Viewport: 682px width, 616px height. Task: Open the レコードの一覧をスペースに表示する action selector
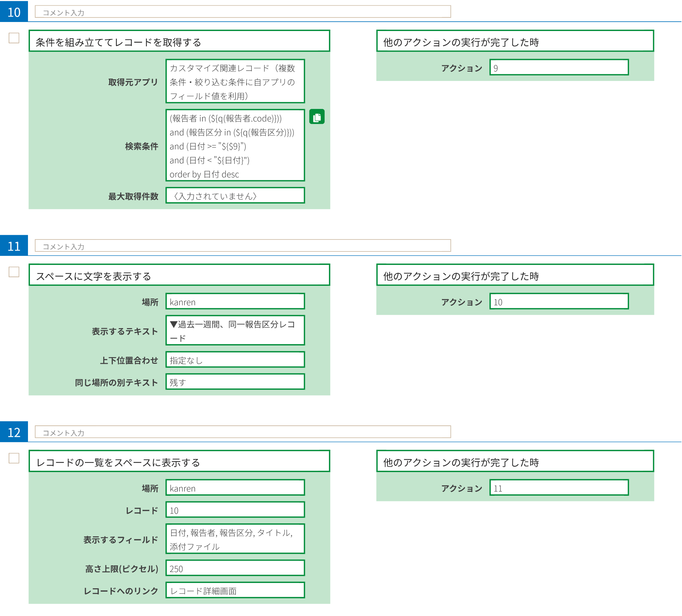[x=179, y=461]
